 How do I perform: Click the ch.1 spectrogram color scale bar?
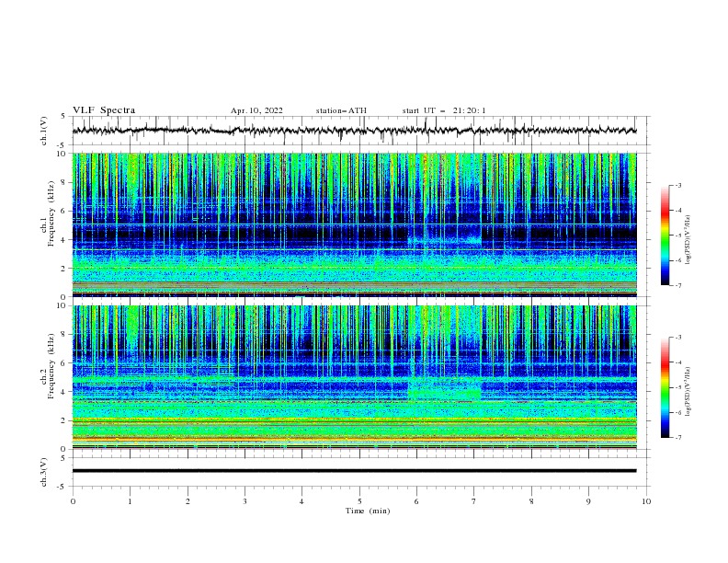pyautogui.click(x=665, y=236)
